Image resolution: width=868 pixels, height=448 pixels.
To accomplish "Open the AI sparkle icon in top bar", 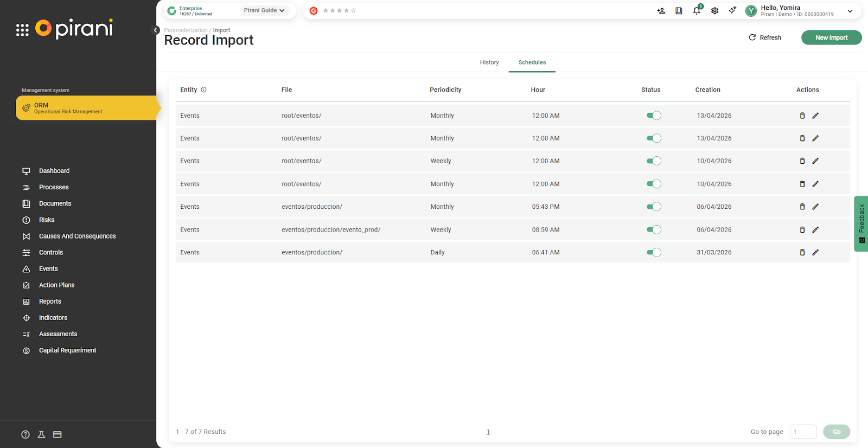I will click(x=732, y=10).
